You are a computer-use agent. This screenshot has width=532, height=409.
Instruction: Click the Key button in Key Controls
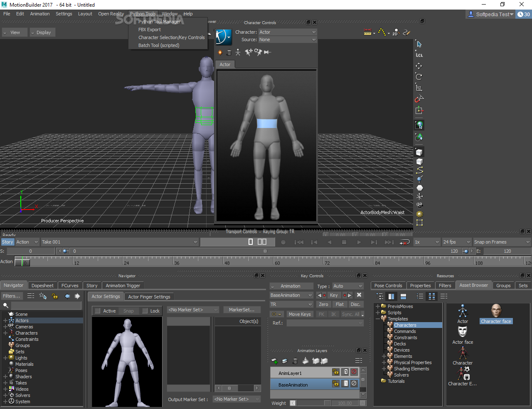tap(334, 295)
